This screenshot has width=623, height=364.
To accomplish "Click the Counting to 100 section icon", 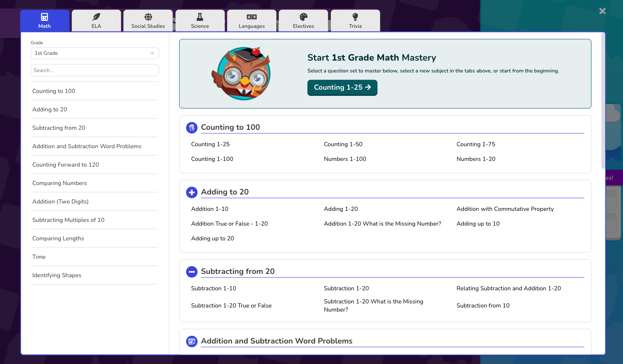I will pos(192,128).
